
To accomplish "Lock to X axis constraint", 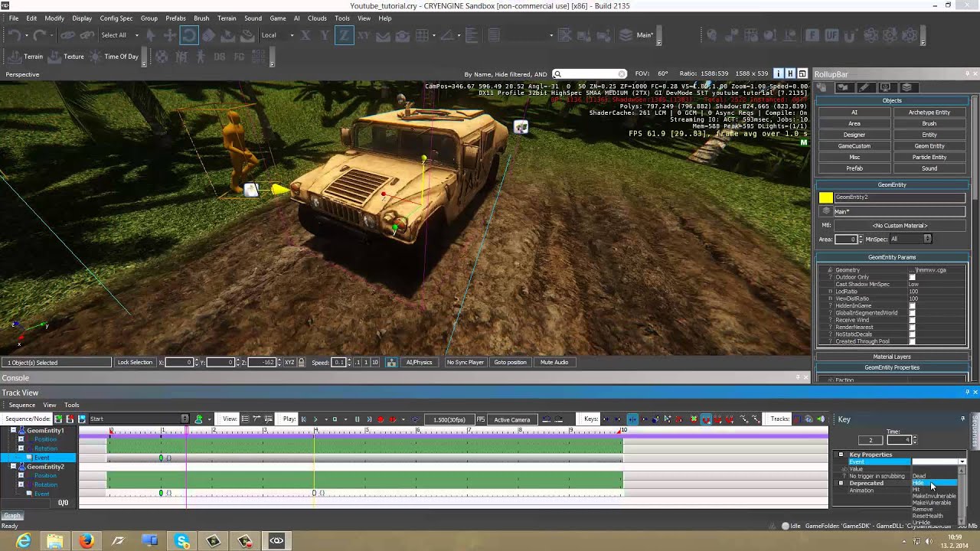I will (305, 35).
